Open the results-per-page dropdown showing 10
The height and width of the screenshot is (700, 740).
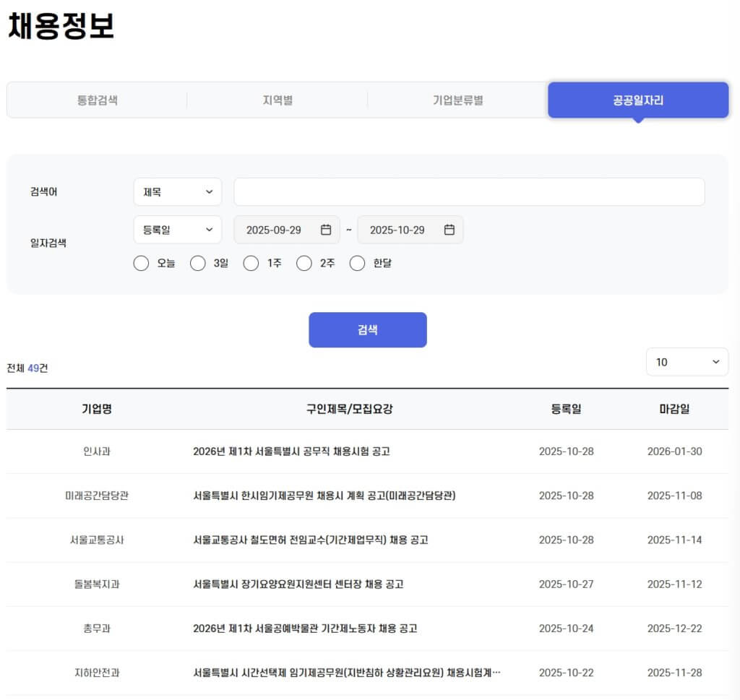pos(687,362)
